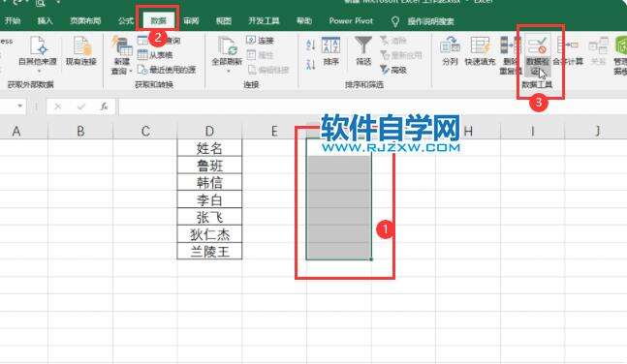This screenshot has width=627, height=364.
Task: Open the Sort (排序) dialog icon
Action: [x=331, y=50]
